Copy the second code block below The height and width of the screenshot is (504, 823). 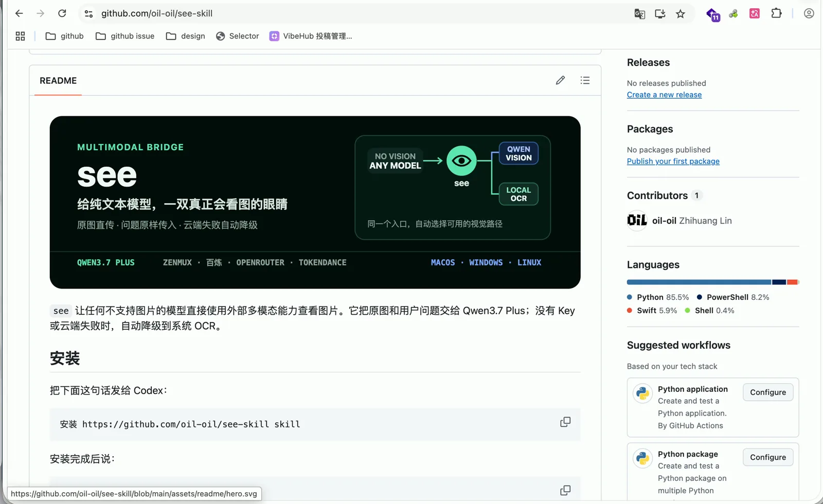click(565, 490)
